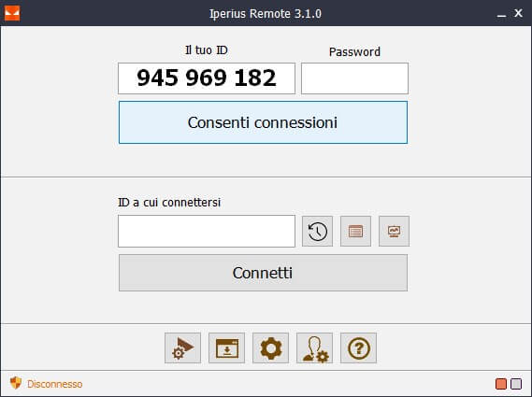
Task: Click the install download window icon
Action: tap(226, 347)
